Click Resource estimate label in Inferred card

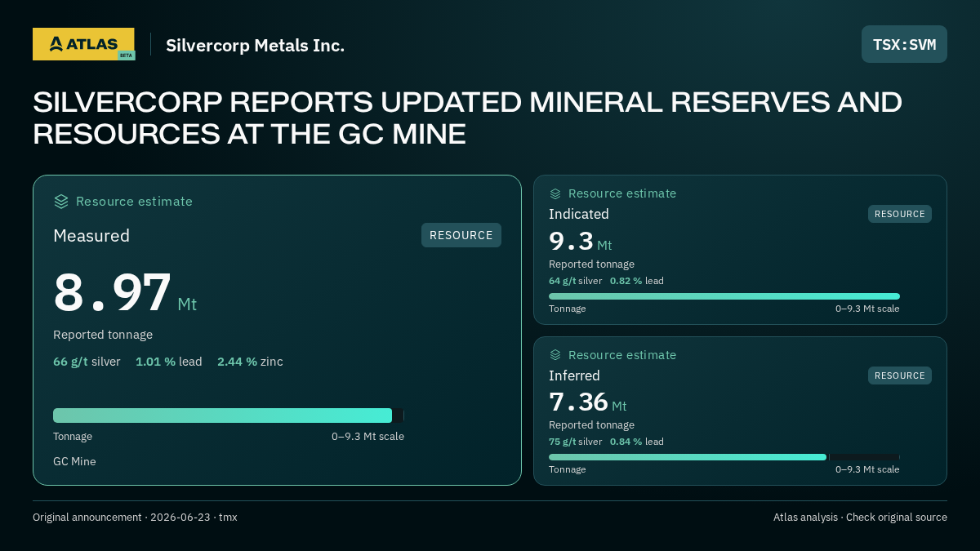click(x=622, y=355)
